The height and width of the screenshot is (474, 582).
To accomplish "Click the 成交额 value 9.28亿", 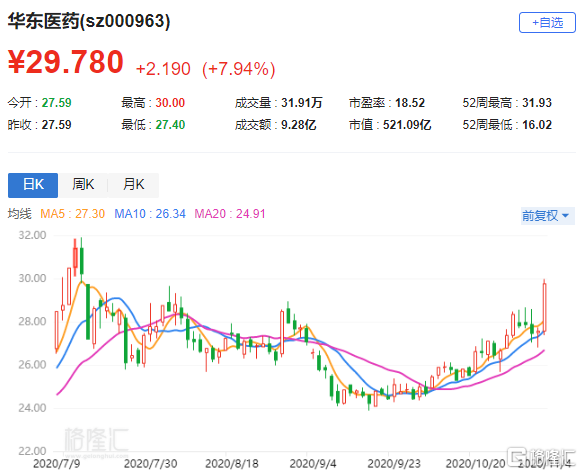I will tap(298, 125).
